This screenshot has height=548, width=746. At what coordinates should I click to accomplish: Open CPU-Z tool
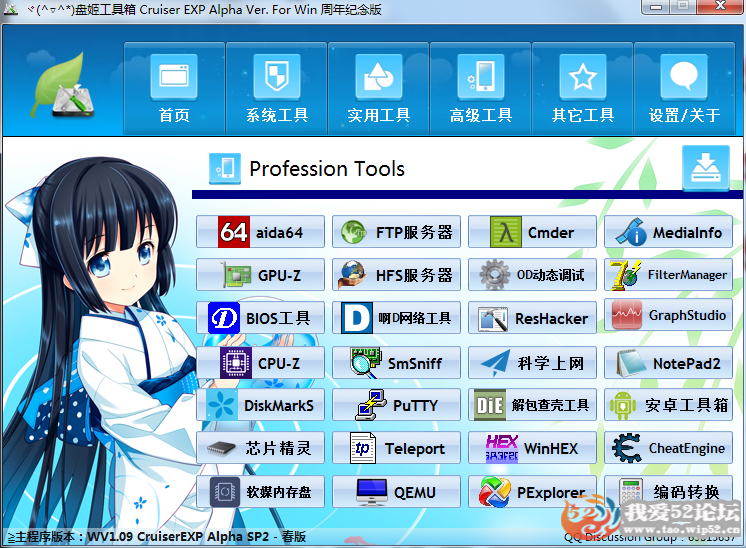tap(260, 362)
